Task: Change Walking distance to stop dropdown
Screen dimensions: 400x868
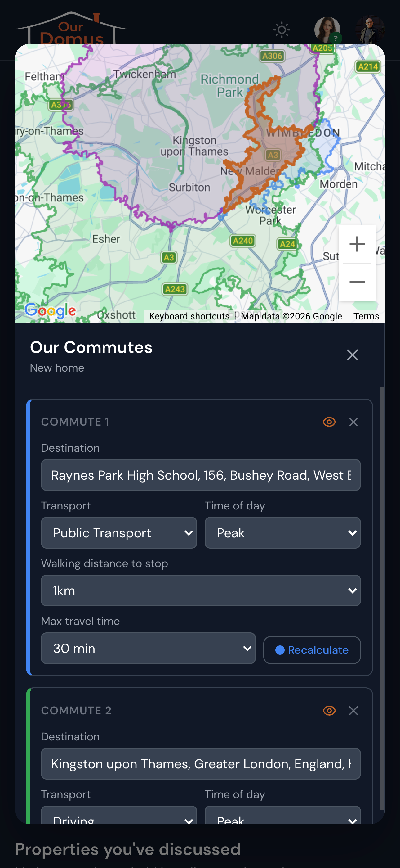Action: tap(201, 590)
